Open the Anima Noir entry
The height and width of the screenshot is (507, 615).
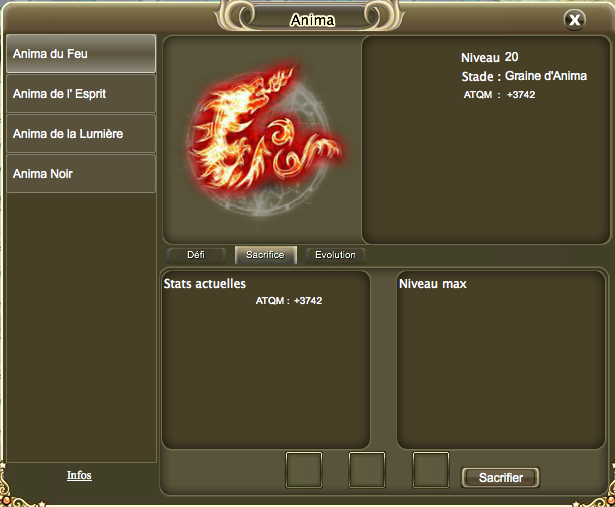81,174
